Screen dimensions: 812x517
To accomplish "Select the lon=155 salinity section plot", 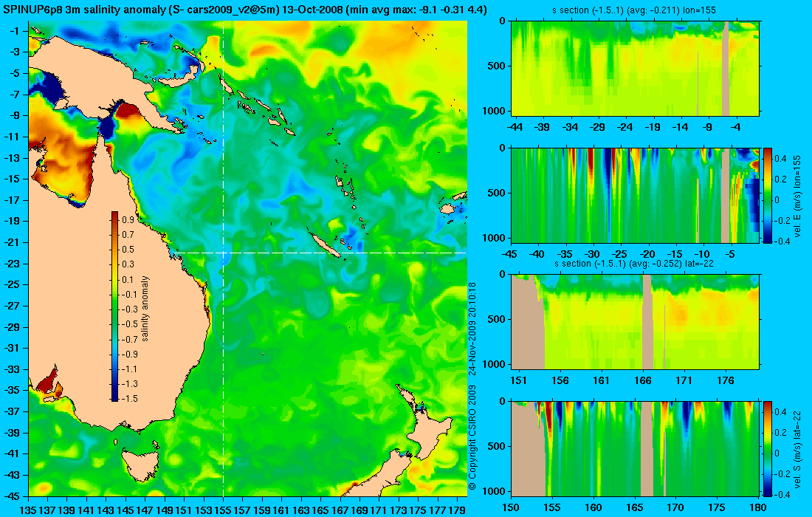I will (x=636, y=68).
